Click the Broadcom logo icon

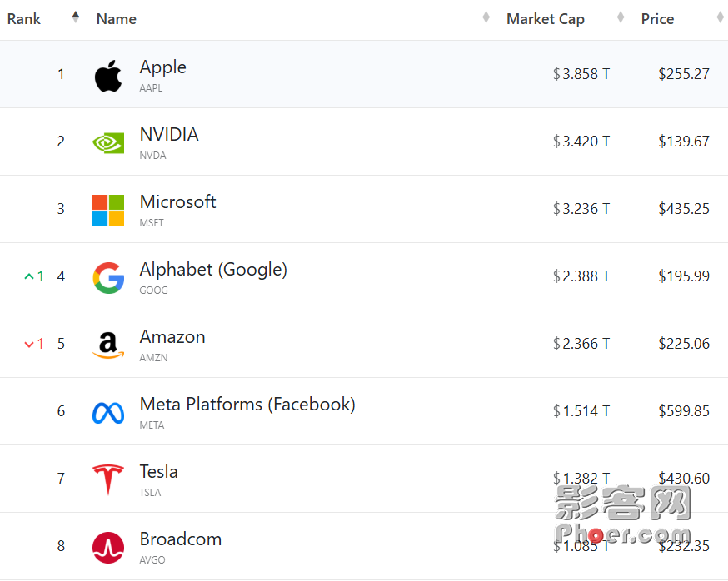(x=108, y=548)
